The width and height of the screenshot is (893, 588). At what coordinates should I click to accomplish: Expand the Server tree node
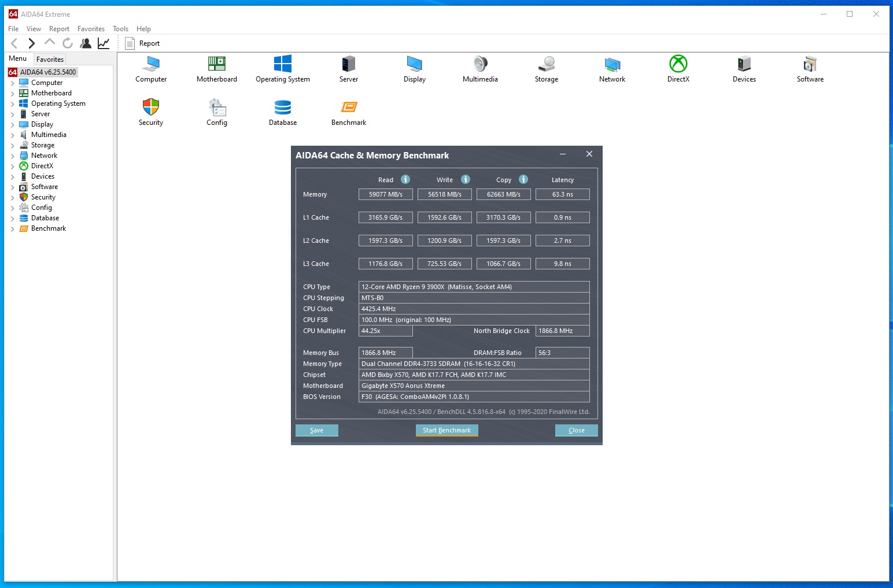12,114
